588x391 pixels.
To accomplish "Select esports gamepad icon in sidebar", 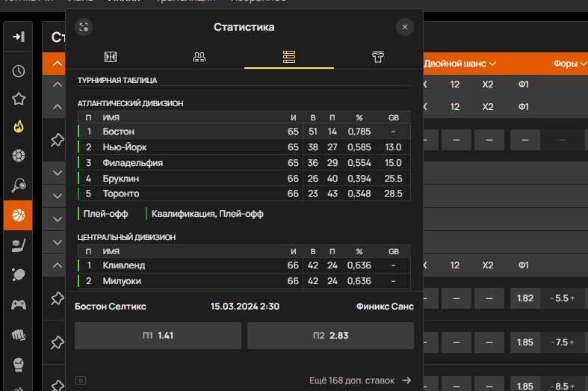I will coord(19,304).
